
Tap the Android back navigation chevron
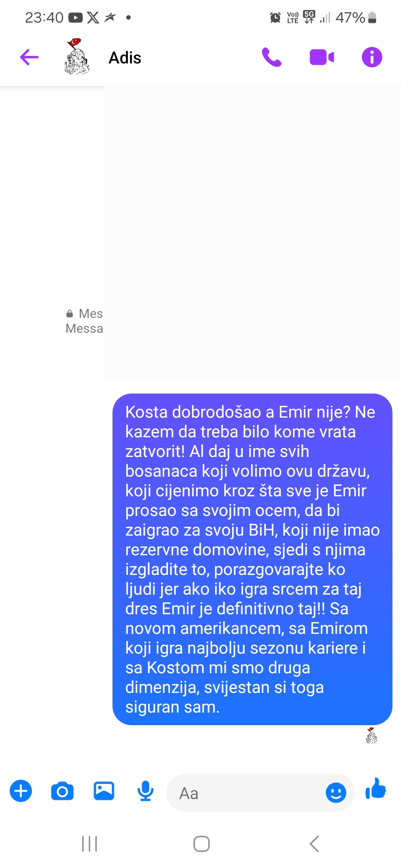pyautogui.click(x=314, y=844)
